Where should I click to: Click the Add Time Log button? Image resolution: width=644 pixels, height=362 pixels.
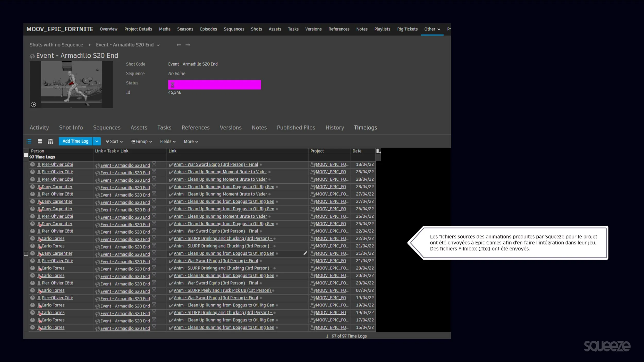point(75,141)
